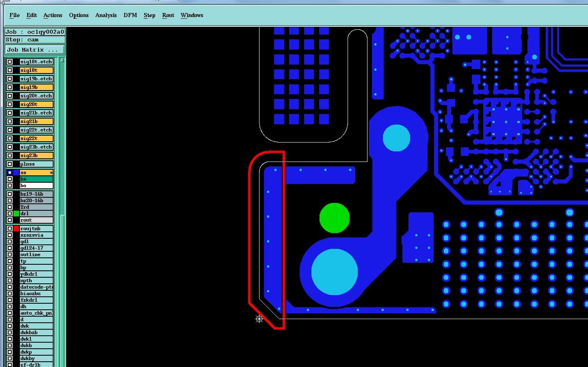This screenshot has width=588, height=367.
Task: Toggle the sig22t layer checkbox
Action: pyautogui.click(x=10, y=138)
